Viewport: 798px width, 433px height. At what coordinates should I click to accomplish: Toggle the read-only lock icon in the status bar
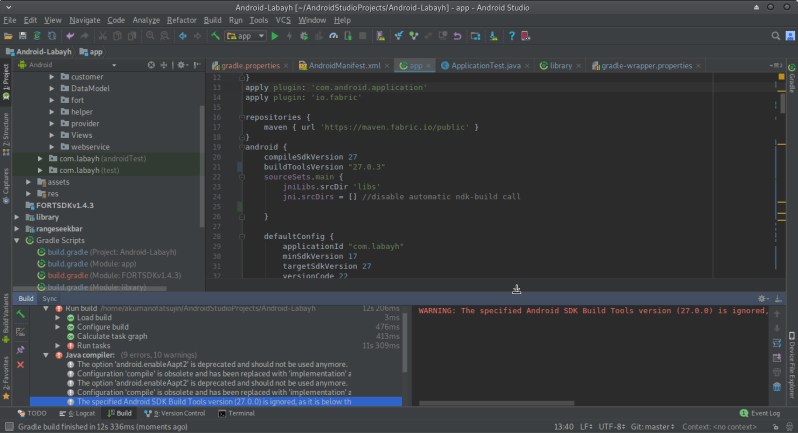click(x=775, y=427)
